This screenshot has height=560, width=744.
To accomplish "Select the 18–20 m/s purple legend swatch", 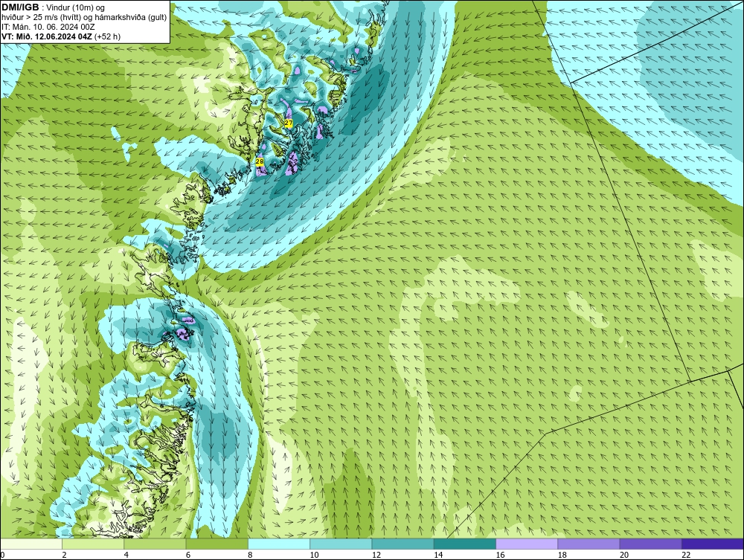I will click(589, 544).
